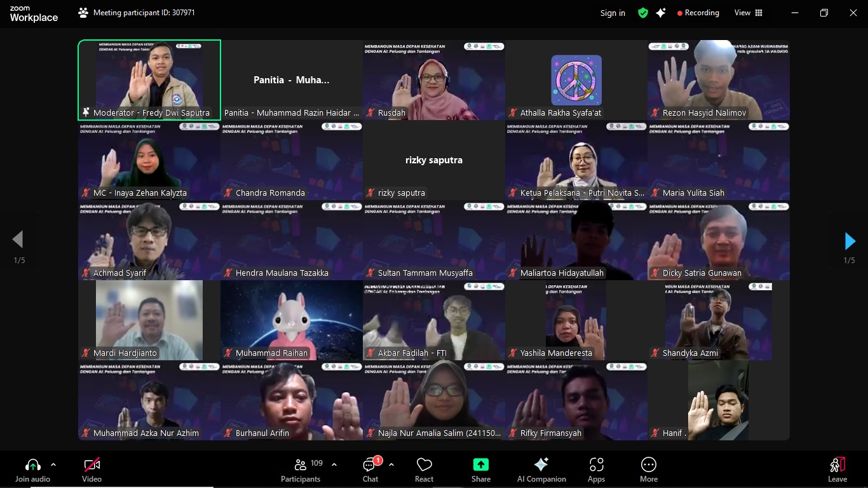Click the name label Maria Yulita Siah
This screenshot has width=868, height=488.
click(x=693, y=193)
